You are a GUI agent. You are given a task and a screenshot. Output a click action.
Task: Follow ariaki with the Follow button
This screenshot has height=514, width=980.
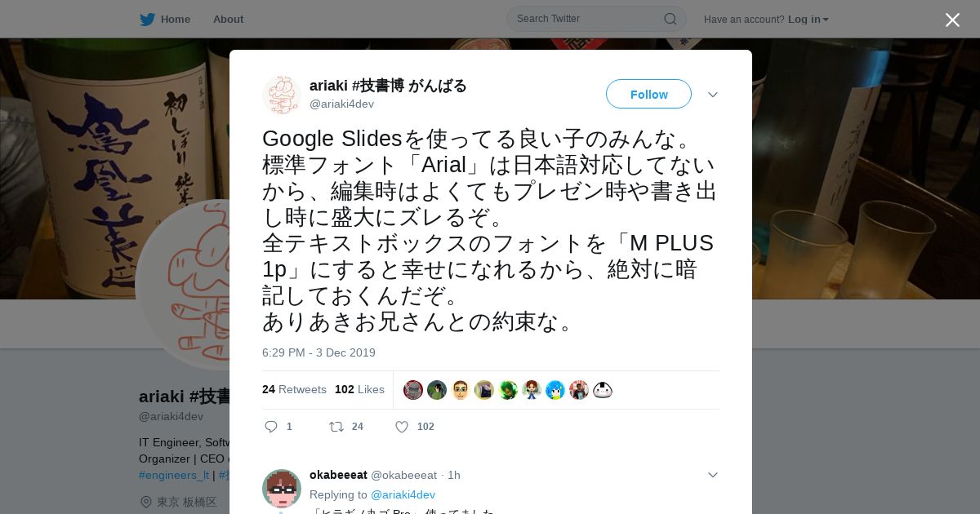[x=648, y=95]
